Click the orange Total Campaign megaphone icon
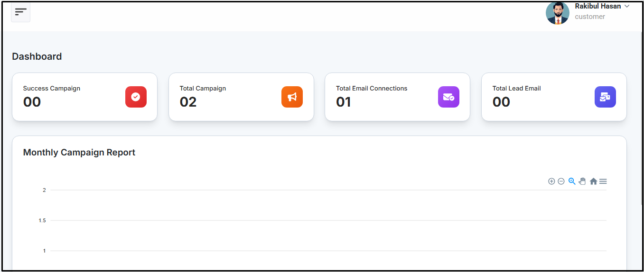The image size is (644, 272). [292, 97]
